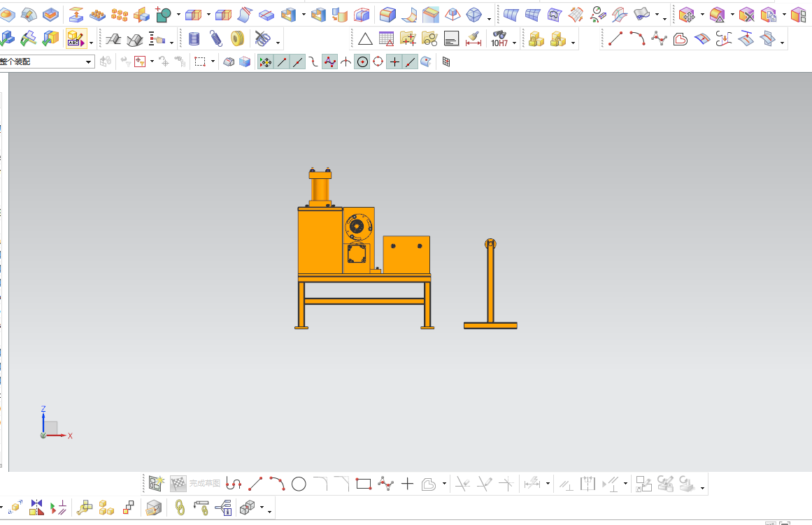
Task: Click the Shell feature icon
Action: [x=288, y=15]
